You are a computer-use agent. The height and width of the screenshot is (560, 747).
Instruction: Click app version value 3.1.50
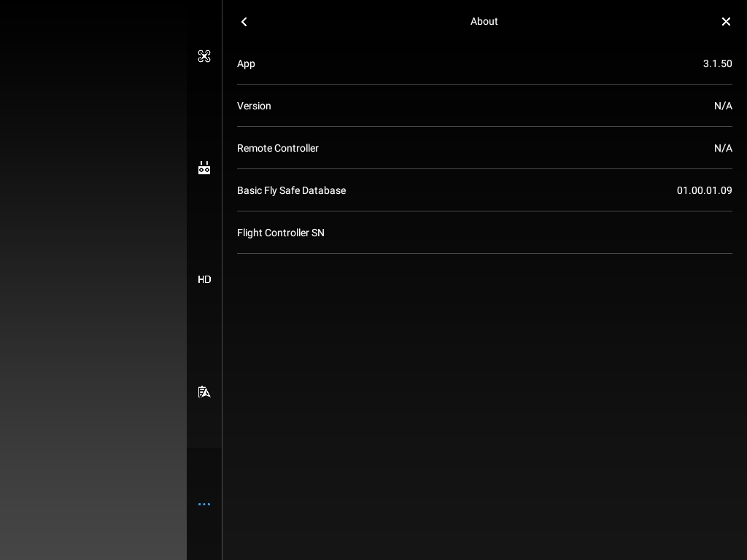[718, 64]
